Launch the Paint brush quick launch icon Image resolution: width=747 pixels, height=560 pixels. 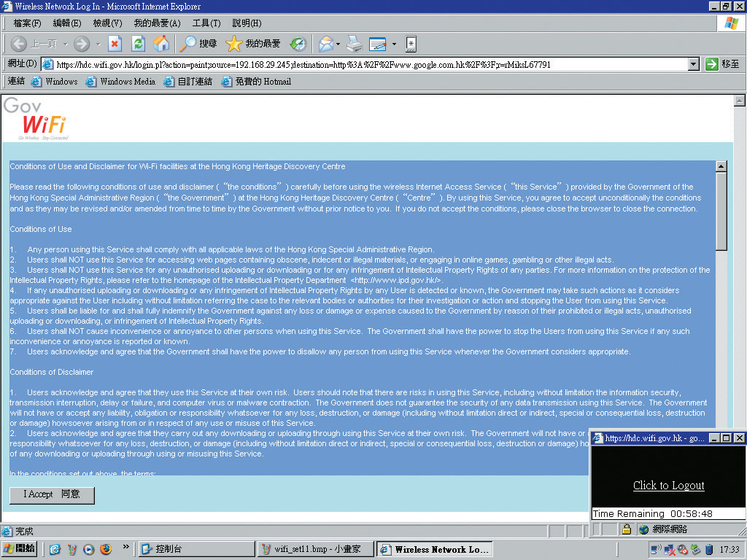[x=72, y=550]
